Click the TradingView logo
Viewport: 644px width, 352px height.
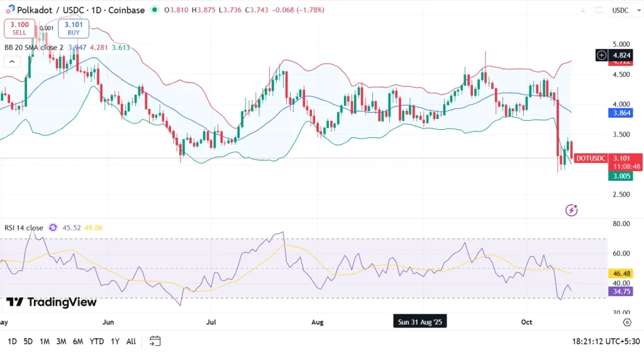tap(52, 302)
